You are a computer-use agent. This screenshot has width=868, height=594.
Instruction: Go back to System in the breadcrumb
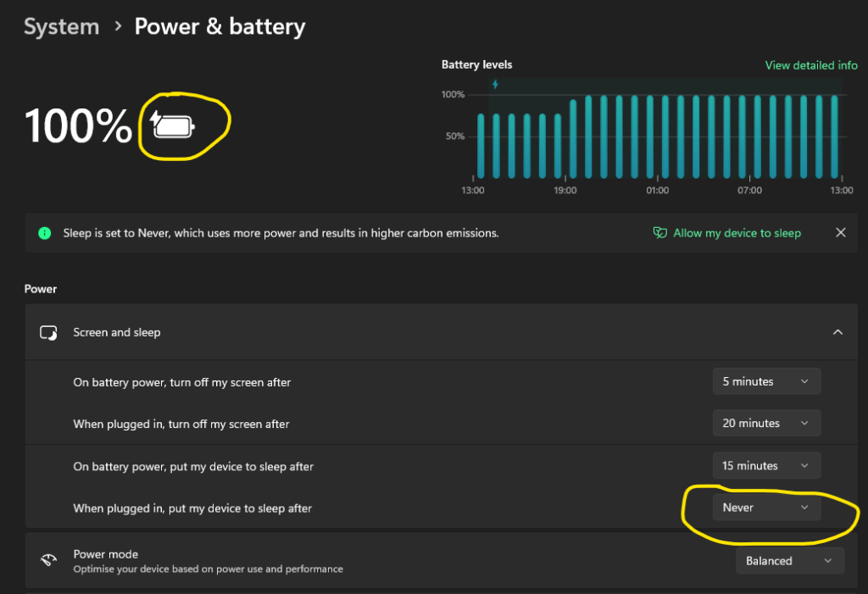pos(61,26)
